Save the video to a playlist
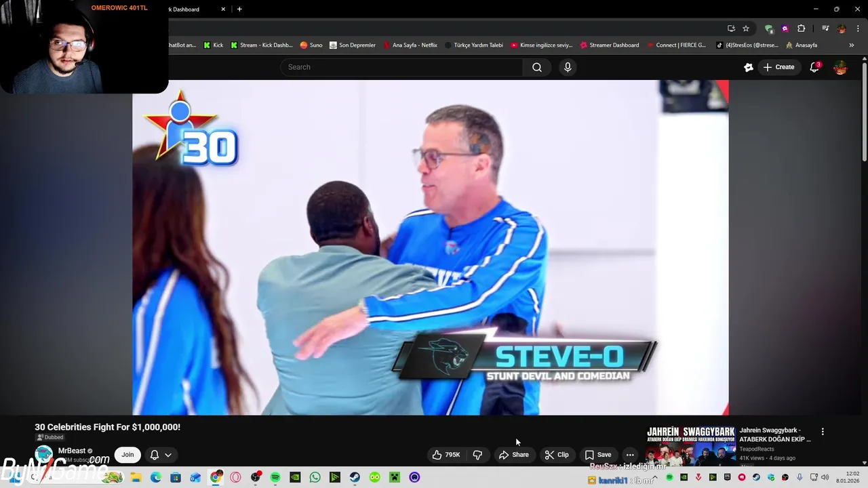 (597, 455)
